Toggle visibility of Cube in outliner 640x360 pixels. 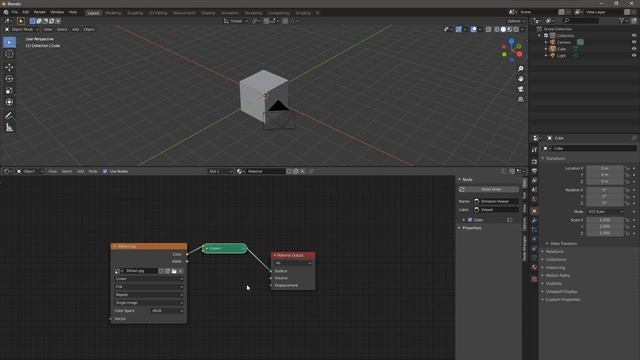point(634,49)
